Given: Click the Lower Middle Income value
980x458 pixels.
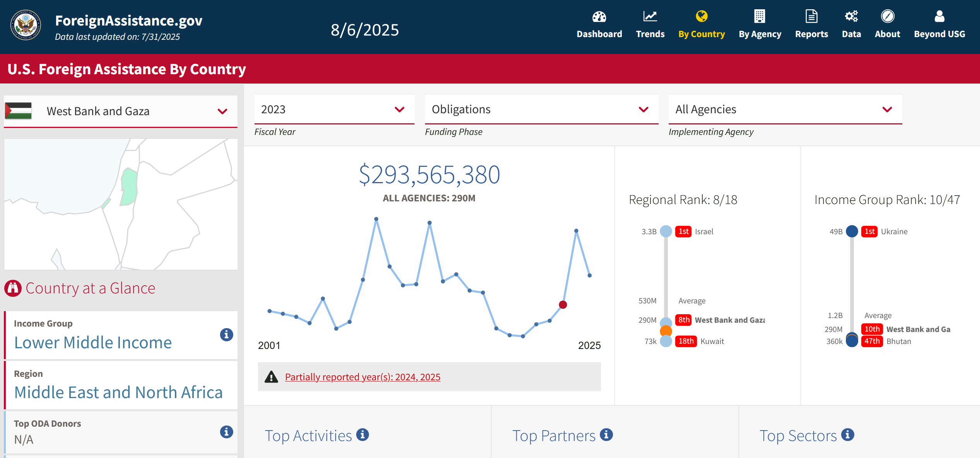Looking at the screenshot, I should tap(93, 342).
